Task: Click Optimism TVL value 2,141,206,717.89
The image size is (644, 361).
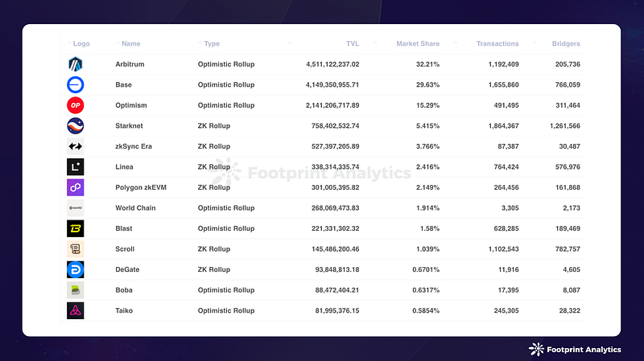Action: coord(332,105)
